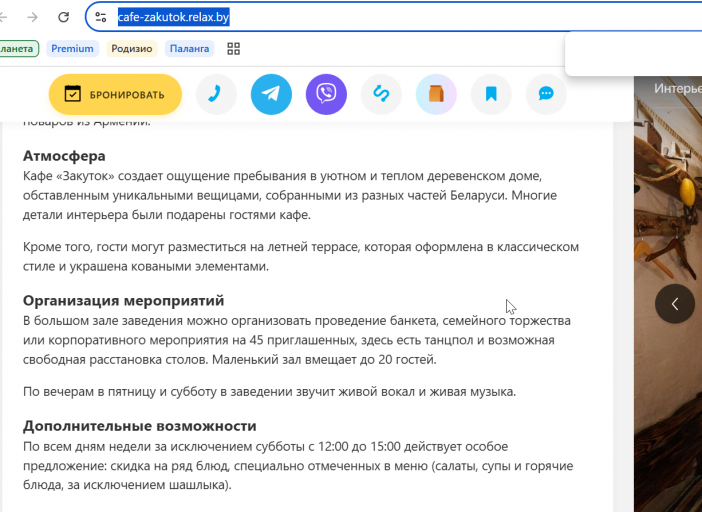Click the blue link chain icon
Image resolution: width=702 pixels, height=512 pixels.
(381, 94)
